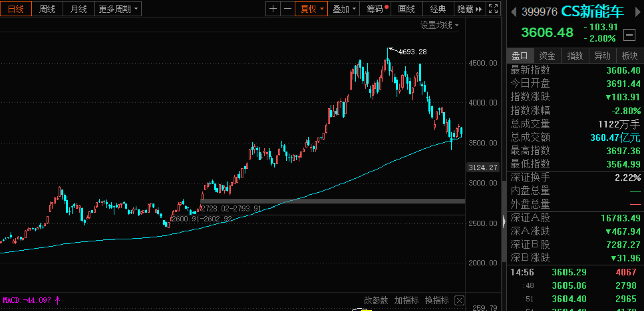Toggle the 筹码 chip distribution
644x311 pixels.
point(376,9)
